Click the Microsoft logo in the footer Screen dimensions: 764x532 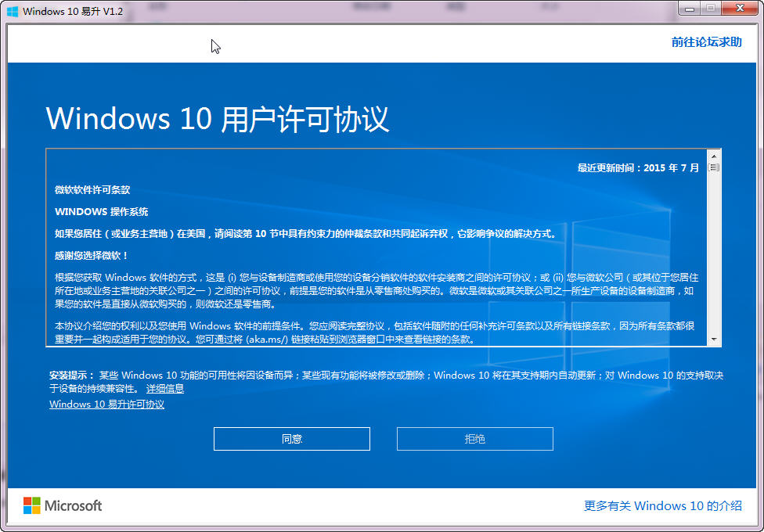[63, 505]
